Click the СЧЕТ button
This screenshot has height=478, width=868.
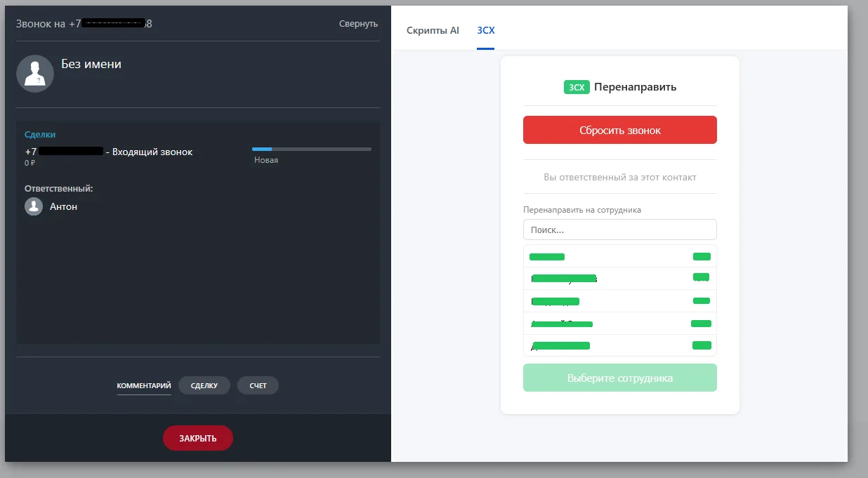(258, 385)
